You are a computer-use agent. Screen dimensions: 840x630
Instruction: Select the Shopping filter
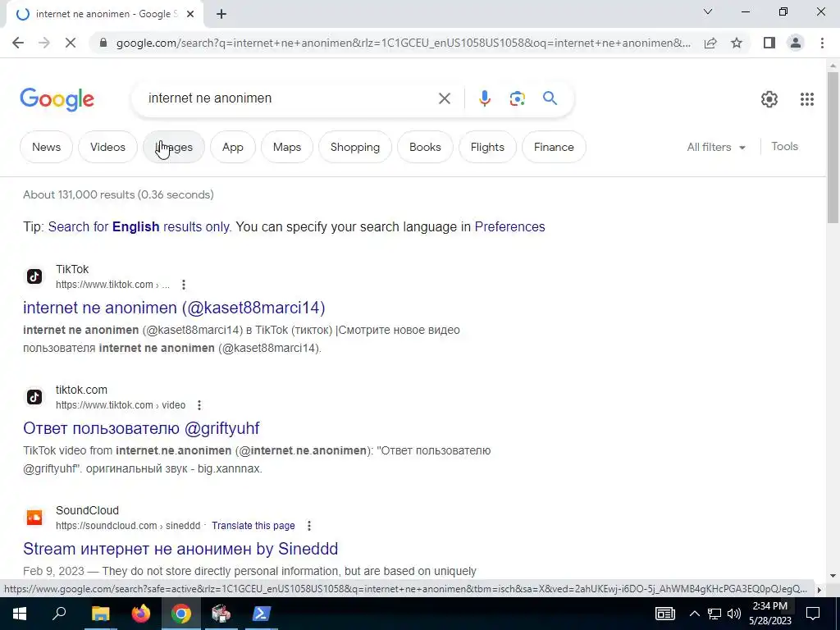(355, 147)
